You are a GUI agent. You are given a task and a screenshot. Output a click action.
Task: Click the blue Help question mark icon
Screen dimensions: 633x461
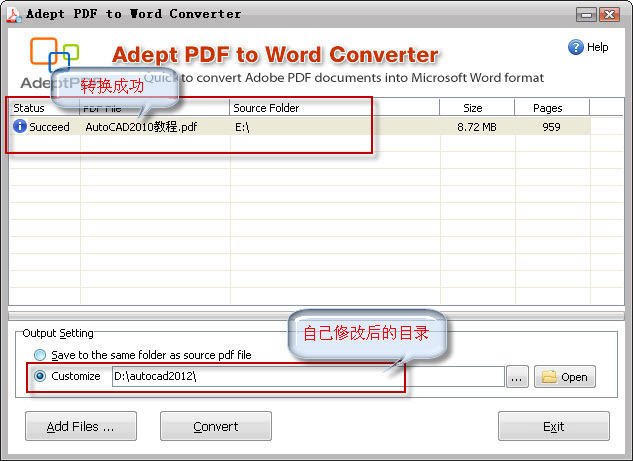(576, 47)
